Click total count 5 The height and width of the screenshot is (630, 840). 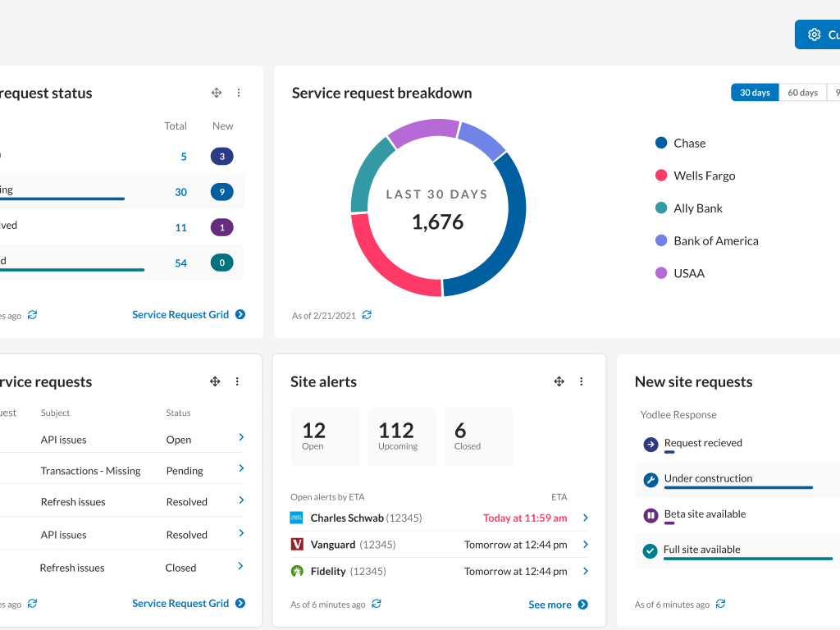tap(184, 157)
